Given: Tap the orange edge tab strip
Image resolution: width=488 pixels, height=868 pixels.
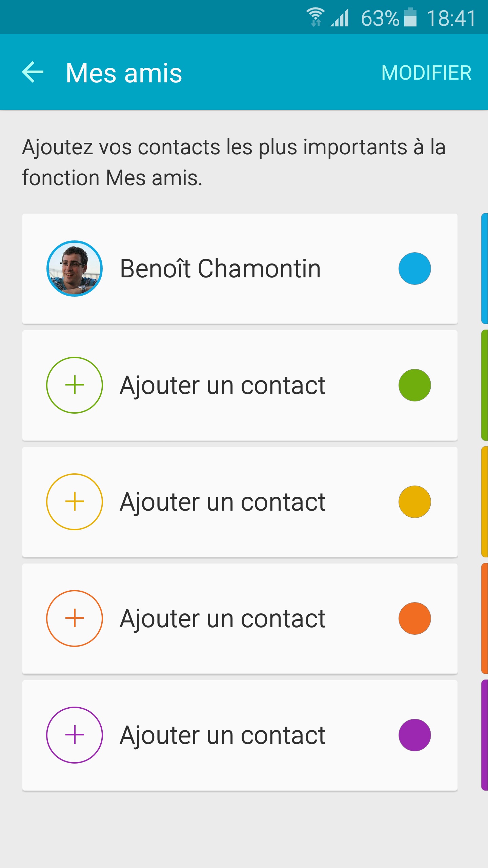Looking at the screenshot, I should (485, 618).
